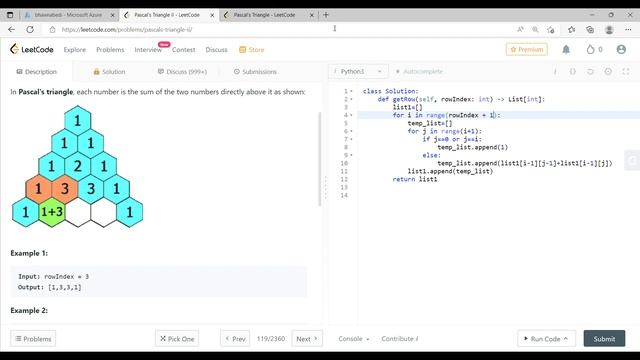This screenshot has height=360, width=640.
Task: Collapse the for loop fold on line 4
Action: [351, 115]
